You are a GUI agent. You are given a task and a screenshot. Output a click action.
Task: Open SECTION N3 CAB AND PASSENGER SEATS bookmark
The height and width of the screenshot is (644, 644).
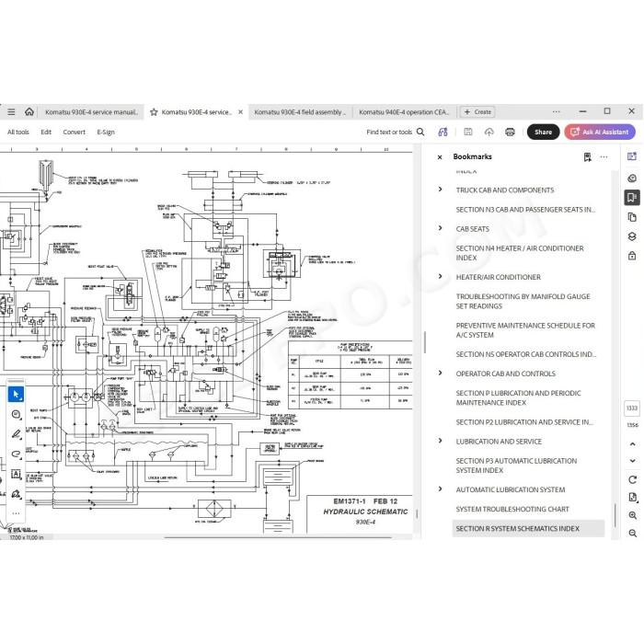click(x=525, y=210)
